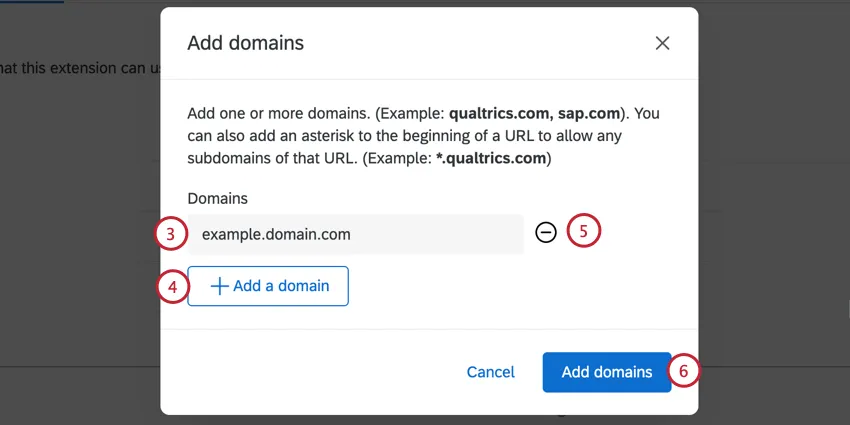Click the Domains field label
Image resolution: width=850 pixels, height=425 pixels.
(217, 199)
